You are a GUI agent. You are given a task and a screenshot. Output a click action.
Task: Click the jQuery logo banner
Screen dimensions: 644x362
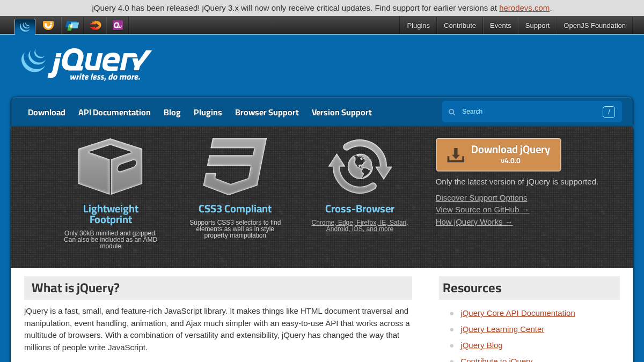coord(86,64)
